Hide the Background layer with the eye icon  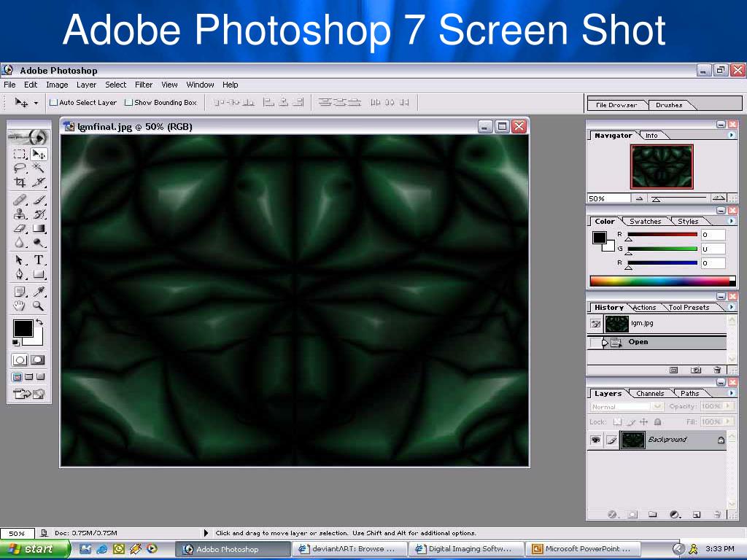point(595,440)
